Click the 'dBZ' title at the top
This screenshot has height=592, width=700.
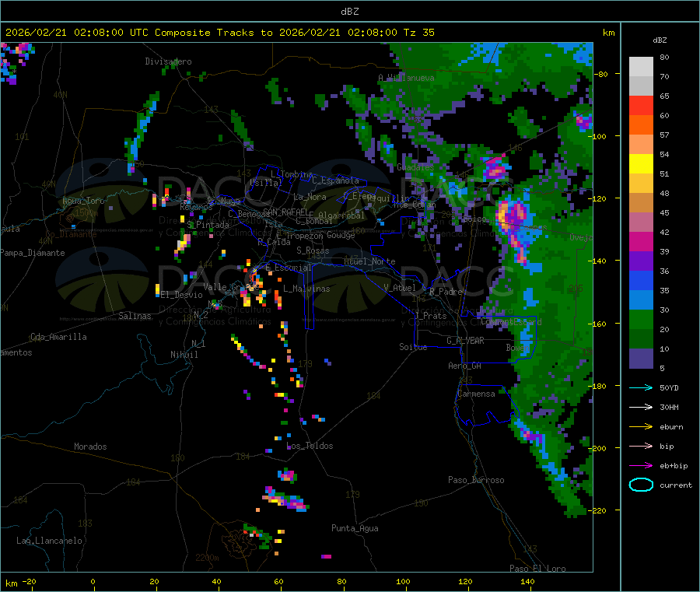[x=349, y=12]
